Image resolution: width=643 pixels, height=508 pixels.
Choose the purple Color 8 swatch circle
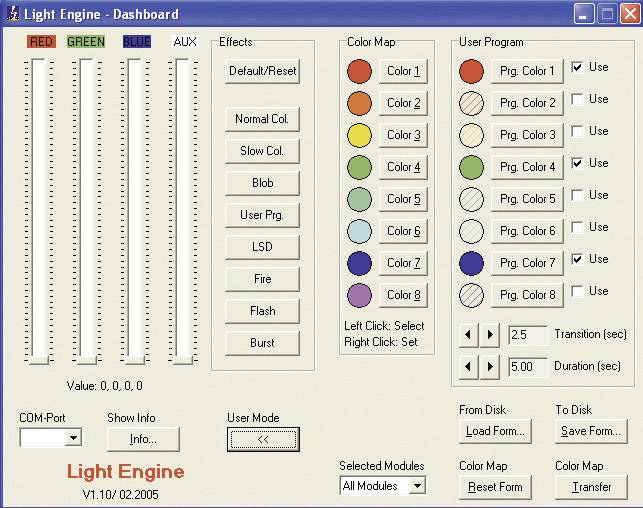click(359, 295)
